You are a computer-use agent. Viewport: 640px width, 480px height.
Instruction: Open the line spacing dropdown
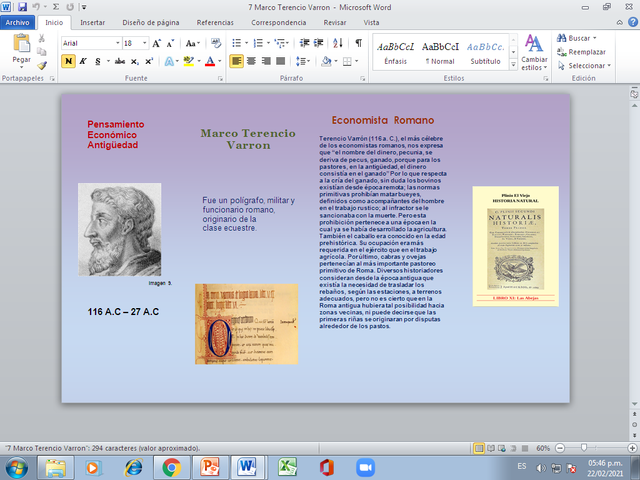click(x=303, y=61)
